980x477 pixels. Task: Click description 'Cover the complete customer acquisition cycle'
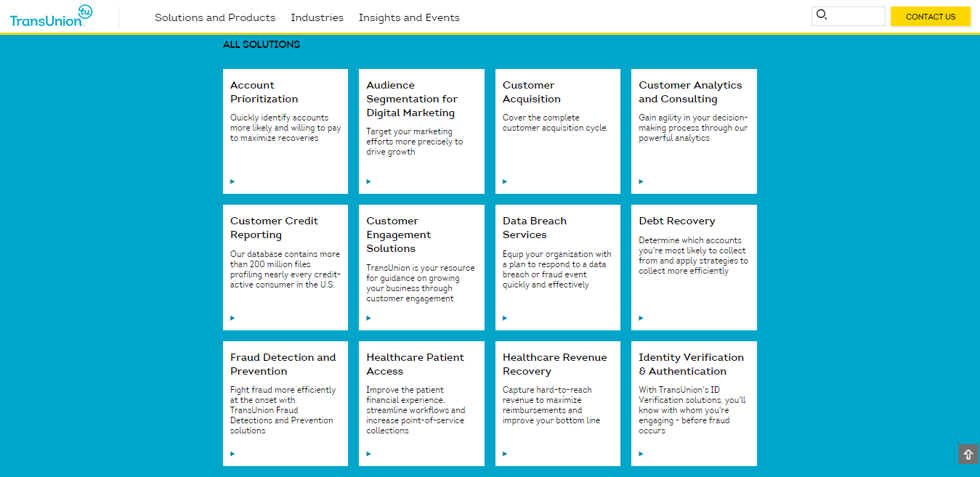coord(555,123)
